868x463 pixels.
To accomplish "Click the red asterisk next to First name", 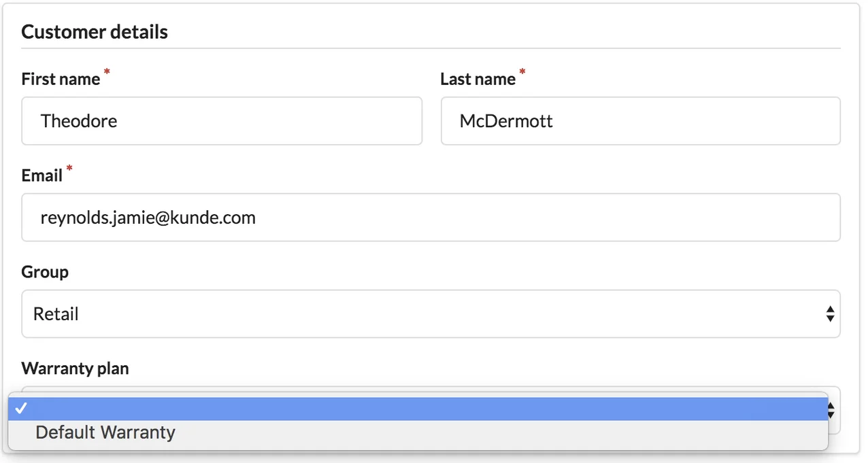I will (x=106, y=72).
